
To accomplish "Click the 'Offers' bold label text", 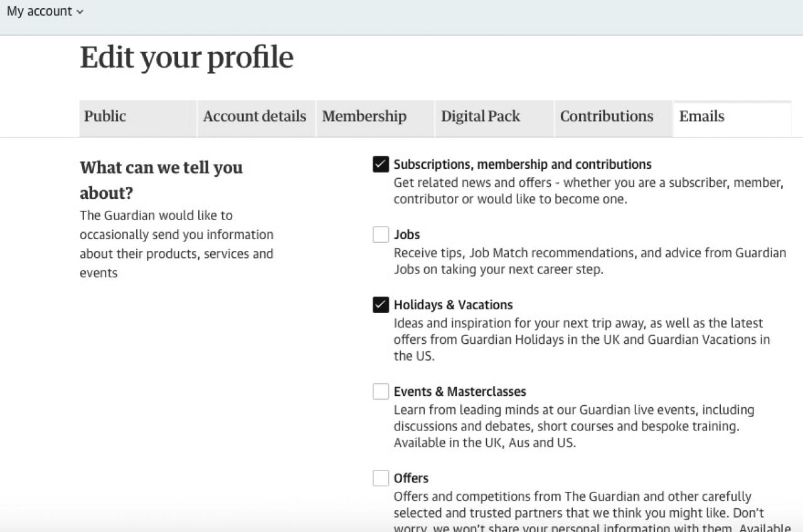I will 411,478.
